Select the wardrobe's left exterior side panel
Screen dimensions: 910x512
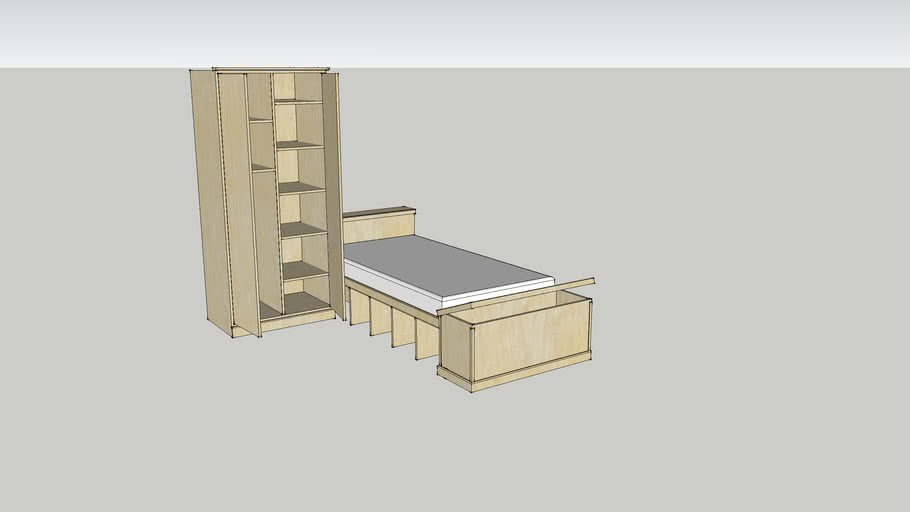pos(206,200)
